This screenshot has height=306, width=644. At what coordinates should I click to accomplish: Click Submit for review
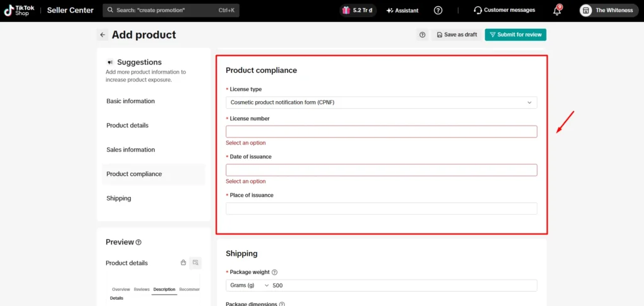tap(516, 35)
